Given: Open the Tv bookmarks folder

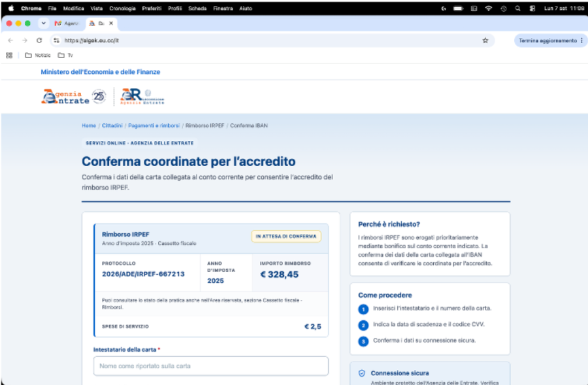Looking at the screenshot, I should (65, 55).
